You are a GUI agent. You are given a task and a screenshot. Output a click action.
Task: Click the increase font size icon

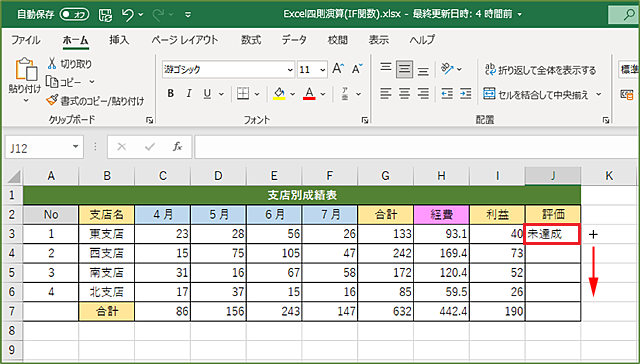[338, 69]
